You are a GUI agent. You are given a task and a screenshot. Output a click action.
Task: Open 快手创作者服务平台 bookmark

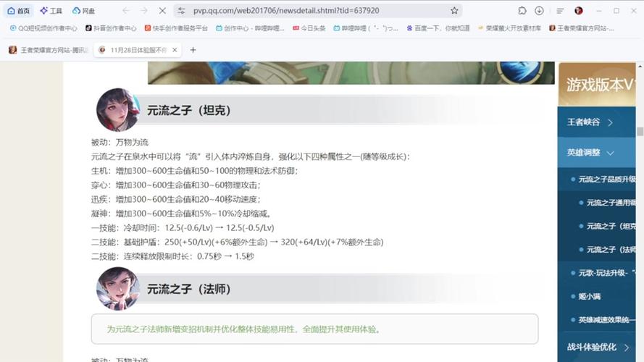(x=176, y=28)
